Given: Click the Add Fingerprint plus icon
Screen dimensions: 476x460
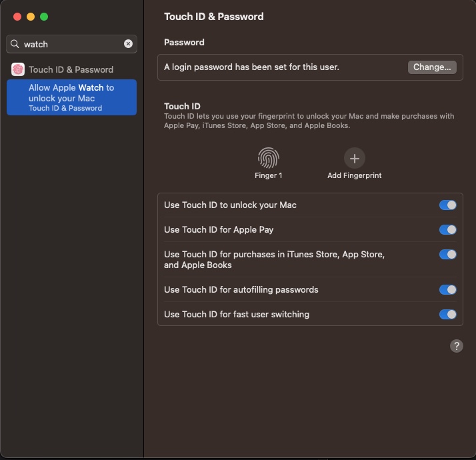Looking at the screenshot, I should click(354, 158).
